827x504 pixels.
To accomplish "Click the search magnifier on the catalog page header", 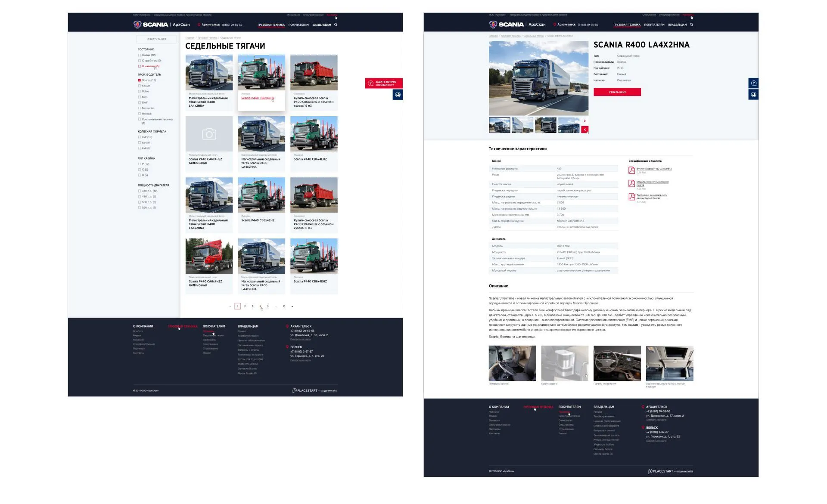I will (x=336, y=25).
